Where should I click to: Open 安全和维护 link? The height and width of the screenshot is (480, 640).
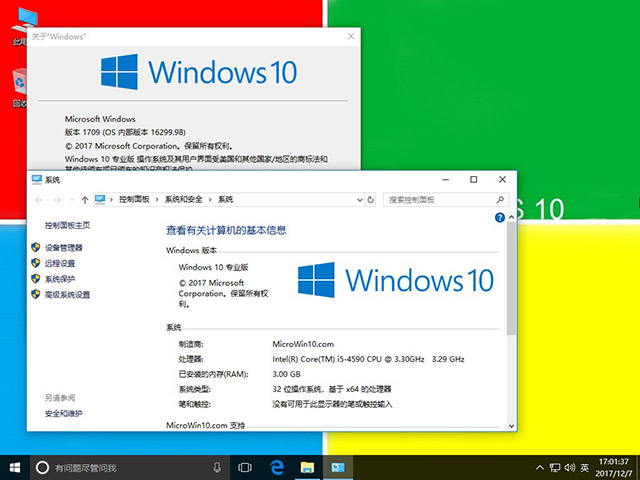[x=64, y=413]
